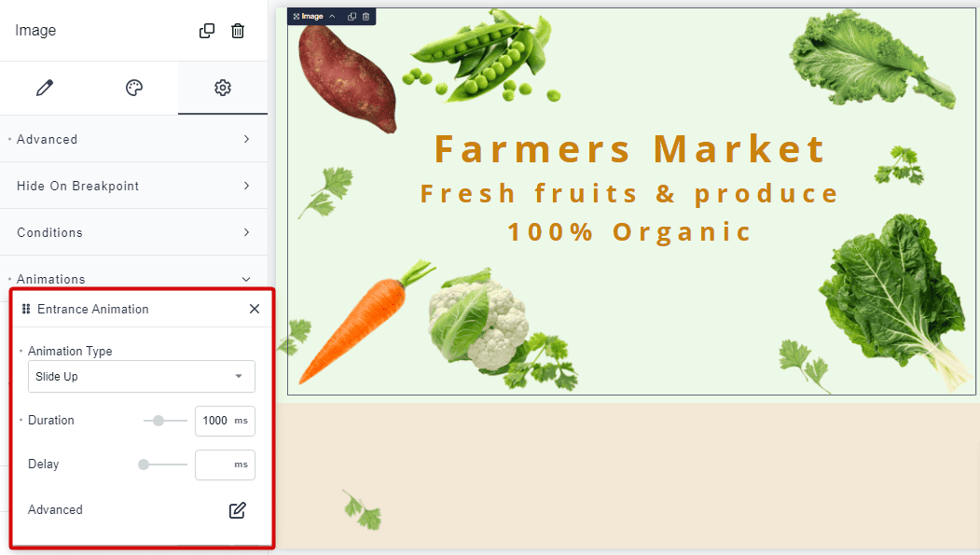Click the move icon on canvas Image toolbar
This screenshot has height=555, width=980.
coord(297,16)
